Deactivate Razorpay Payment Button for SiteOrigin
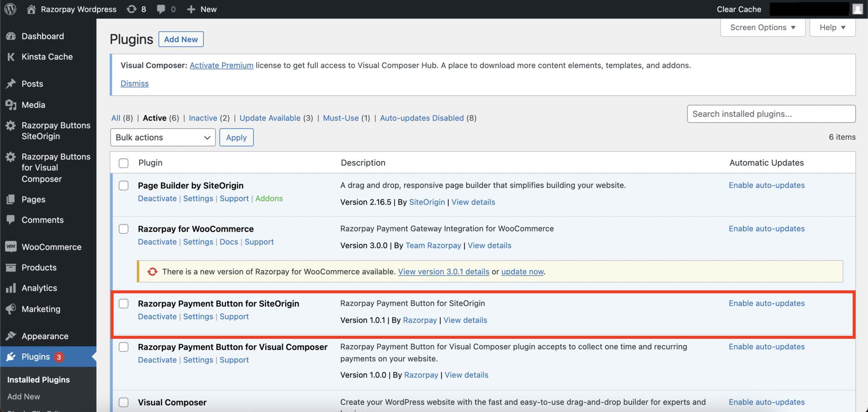The height and width of the screenshot is (412, 868). click(157, 316)
